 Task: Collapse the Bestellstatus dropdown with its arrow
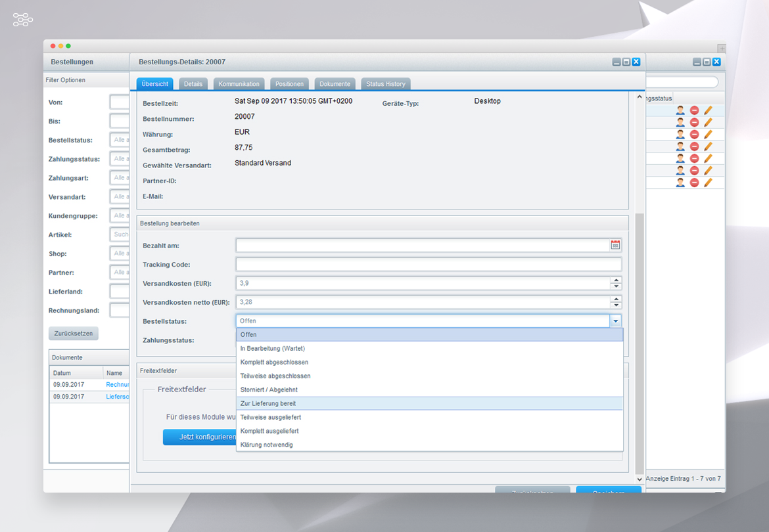pos(615,321)
